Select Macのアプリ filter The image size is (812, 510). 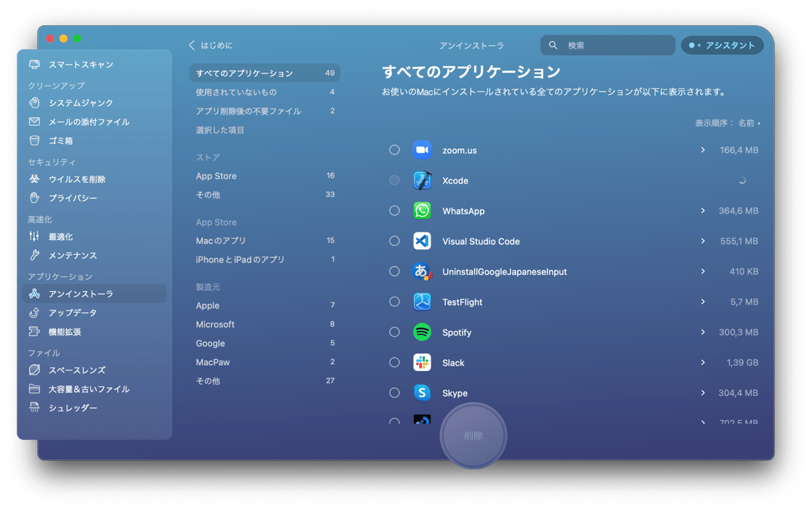tap(264, 240)
